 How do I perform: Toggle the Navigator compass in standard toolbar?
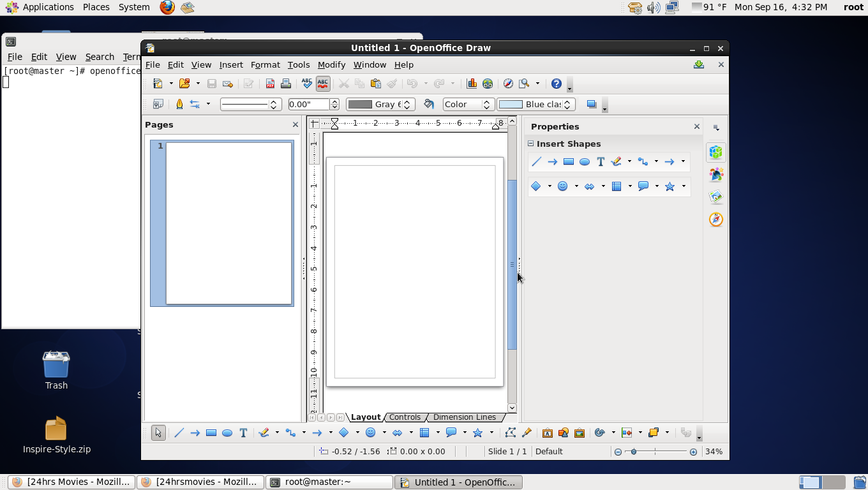tap(509, 84)
